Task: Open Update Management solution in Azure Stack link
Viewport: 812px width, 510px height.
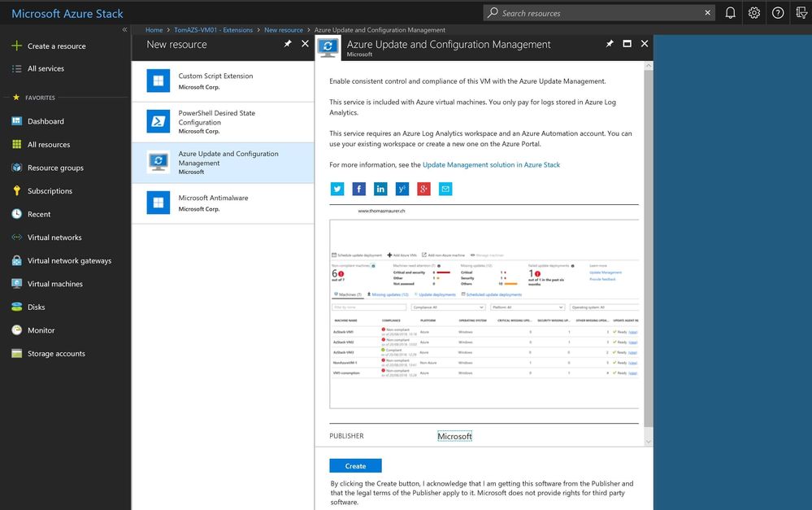Action: [491, 165]
